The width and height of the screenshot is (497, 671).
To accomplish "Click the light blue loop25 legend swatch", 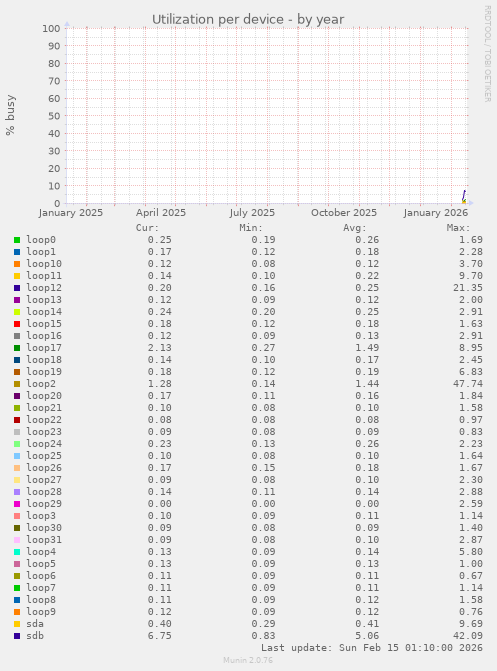I will [x=17, y=456].
